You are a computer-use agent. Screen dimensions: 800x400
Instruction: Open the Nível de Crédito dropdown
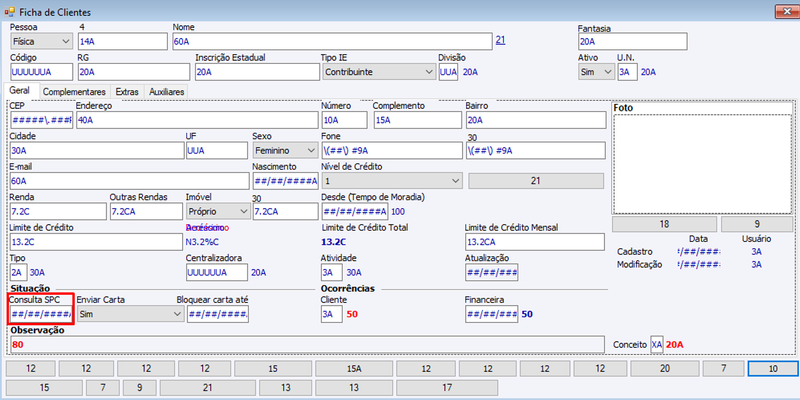click(x=392, y=181)
